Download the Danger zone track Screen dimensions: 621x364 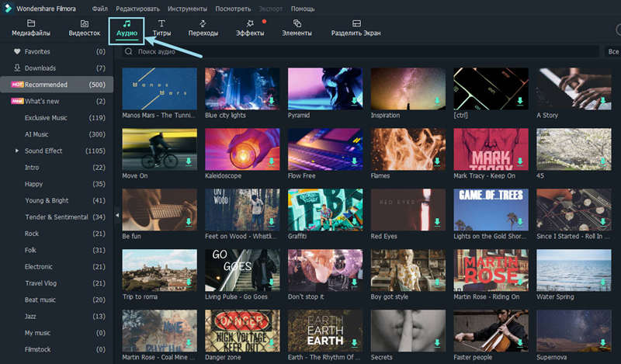tap(271, 343)
